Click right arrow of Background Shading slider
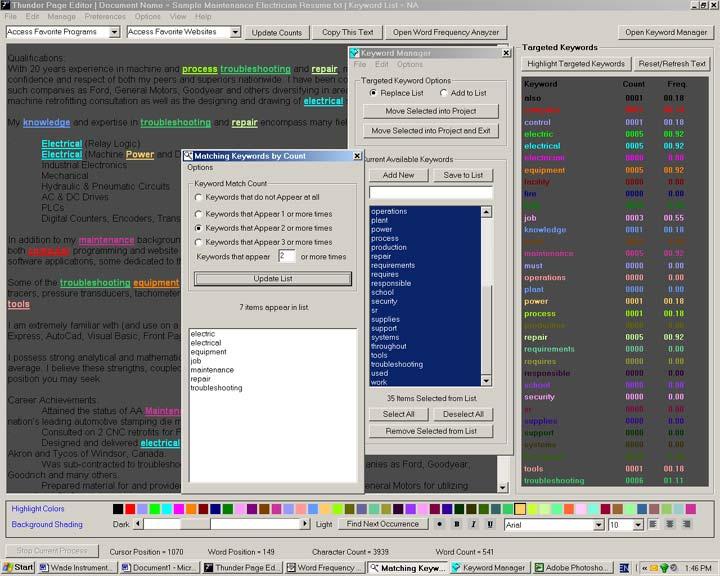Image resolution: width=720 pixels, height=576 pixels. tap(304, 524)
